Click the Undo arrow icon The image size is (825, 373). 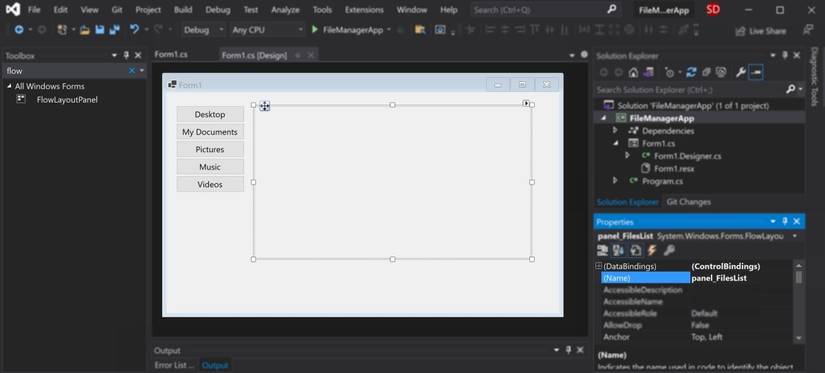[x=134, y=30]
